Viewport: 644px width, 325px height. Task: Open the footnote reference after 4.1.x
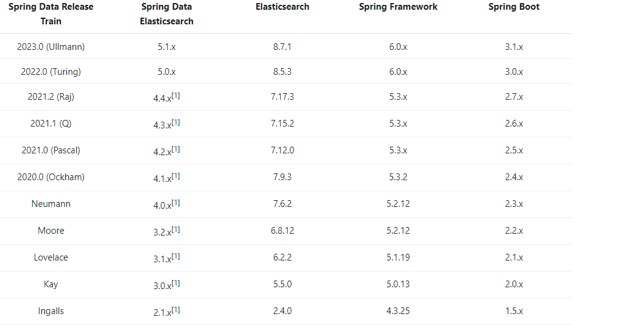click(176, 176)
